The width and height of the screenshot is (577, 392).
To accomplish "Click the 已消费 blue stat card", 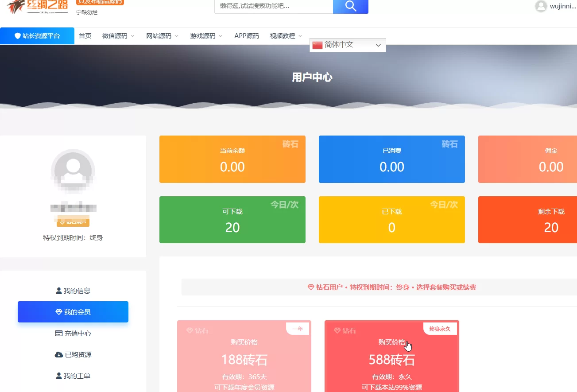I will 392,159.
